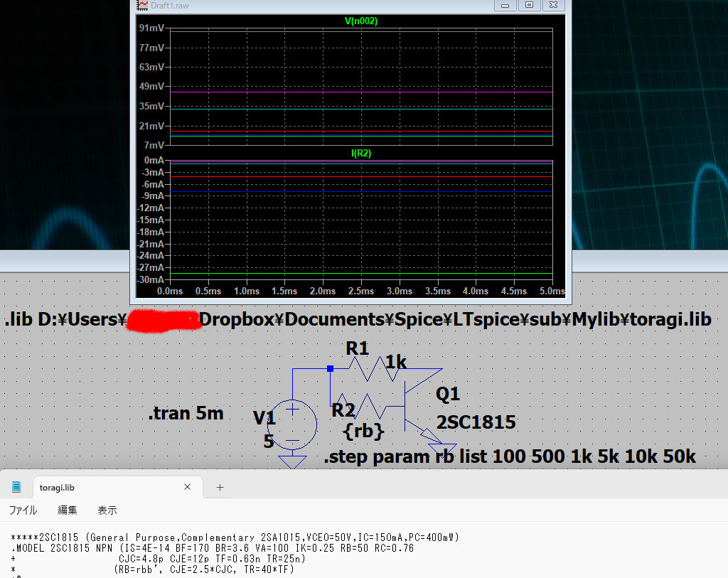Open the ファイル menu
728x578 pixels.
click(x=23, y=510)
